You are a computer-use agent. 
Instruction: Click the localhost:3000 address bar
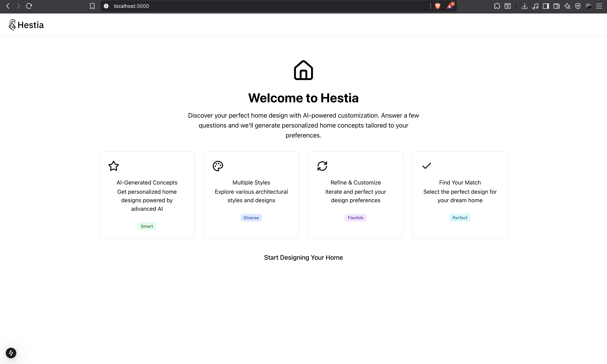coord(245,6)
